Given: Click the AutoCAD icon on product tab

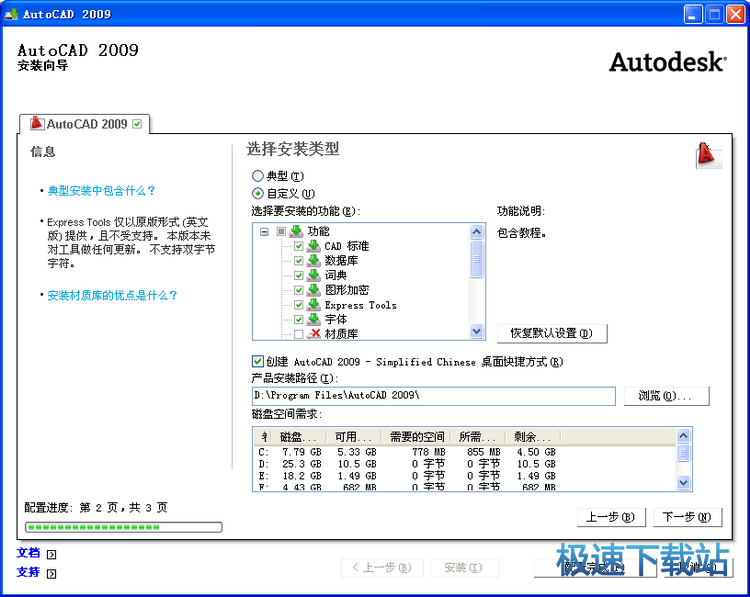Looking at the screenshot, I should [37, 123].
